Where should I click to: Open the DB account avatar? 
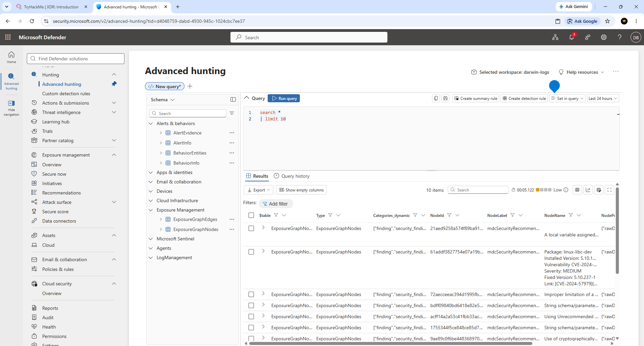click(636, 37)
